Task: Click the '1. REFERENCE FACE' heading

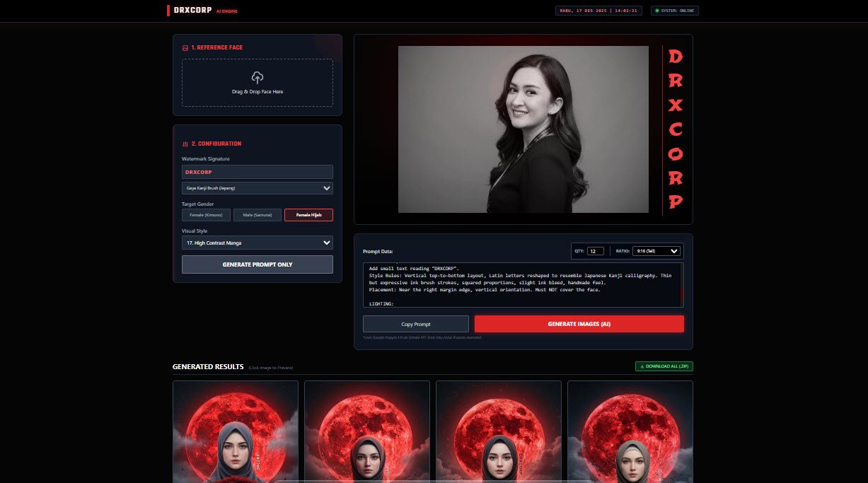Action: [216, 47]
